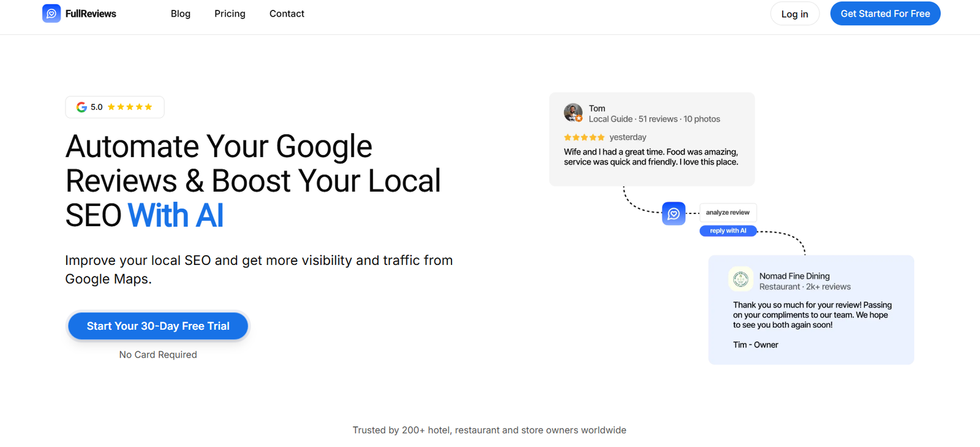Click the yellow stars beside the 5.0 rating
The width and height of the screenshot is (980, 447).
point(130,107)
